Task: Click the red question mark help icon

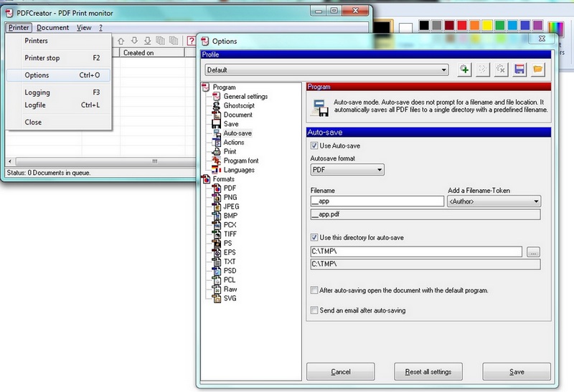Action: click(190, 42)
